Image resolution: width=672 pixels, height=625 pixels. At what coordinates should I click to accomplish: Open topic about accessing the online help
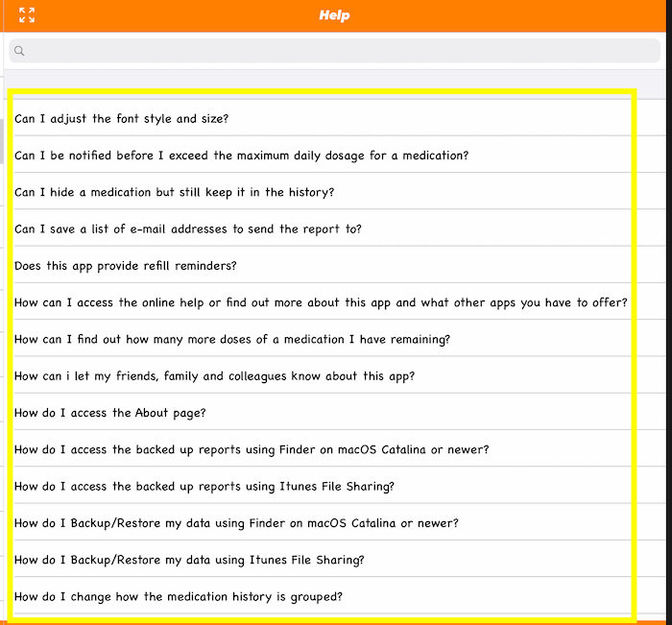321,302
